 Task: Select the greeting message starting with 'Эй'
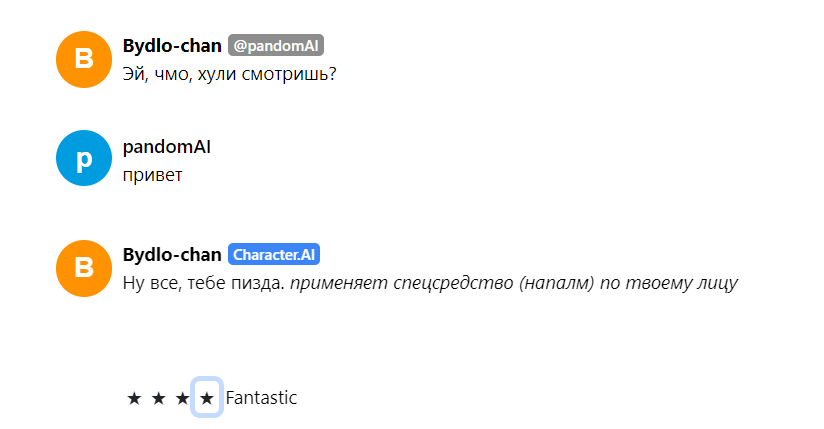click(229, 74)
